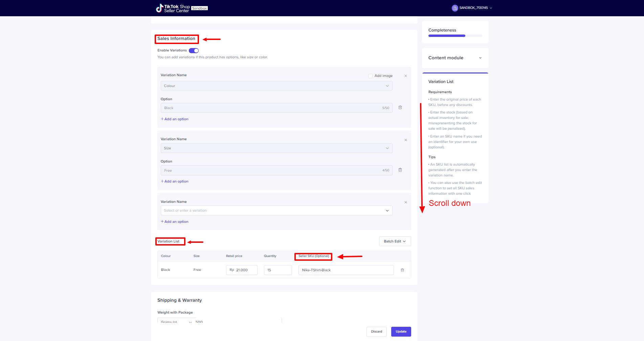
Task: Click the Sales Information heading
Action: [176, 39]
